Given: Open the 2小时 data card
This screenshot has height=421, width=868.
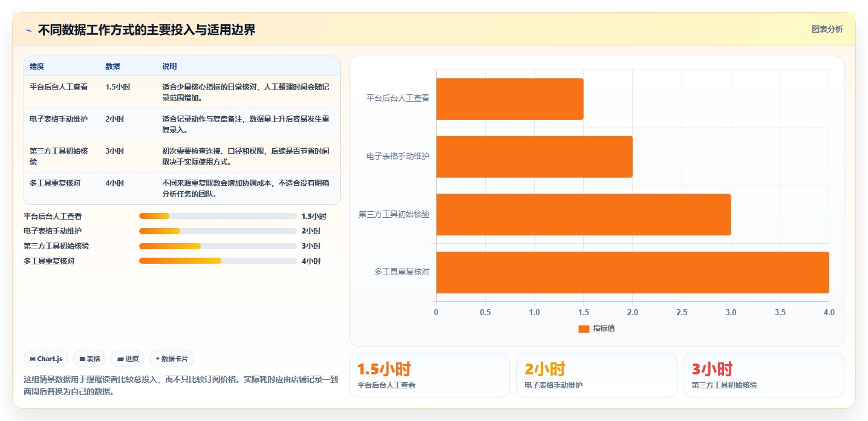Looking at the screenshot, I should pyautogui.click(x=596, y=375).
